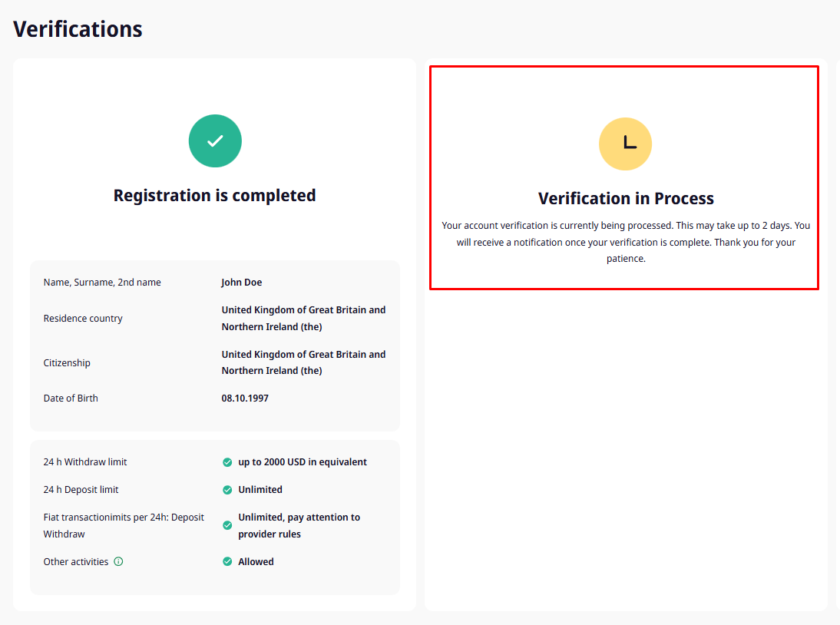The height and width of the screenshot is (625, 840).
Task: Click the green check beside Unlimited deposit limit
Action: pos(227,490)
